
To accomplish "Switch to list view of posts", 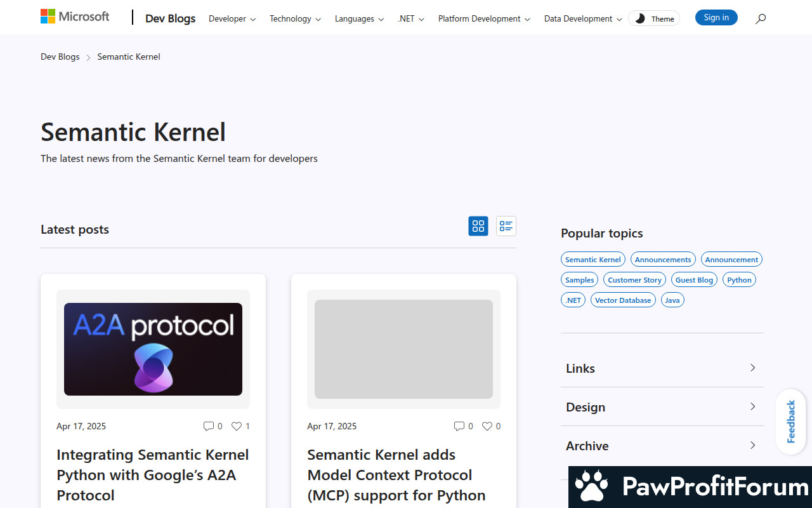I will coord(506,226).
